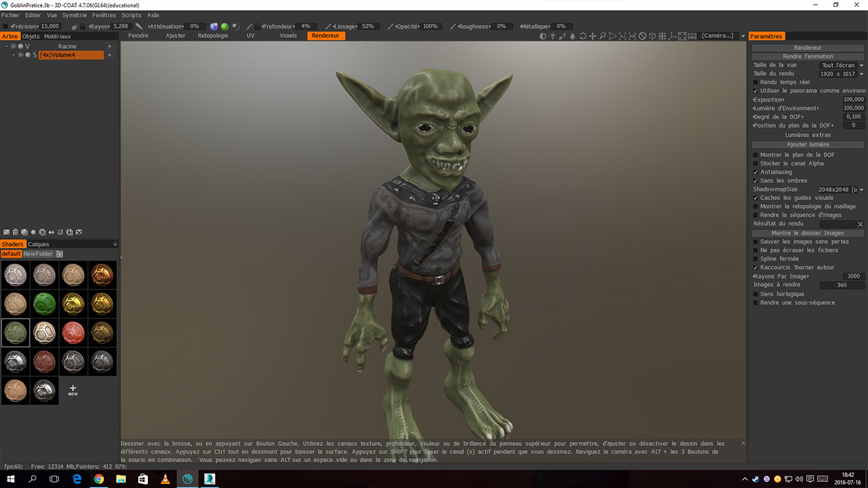Disable the Antialiasing checkbox
The width and height of the screenshot is (868, 488).
click(x=755, y=172)
